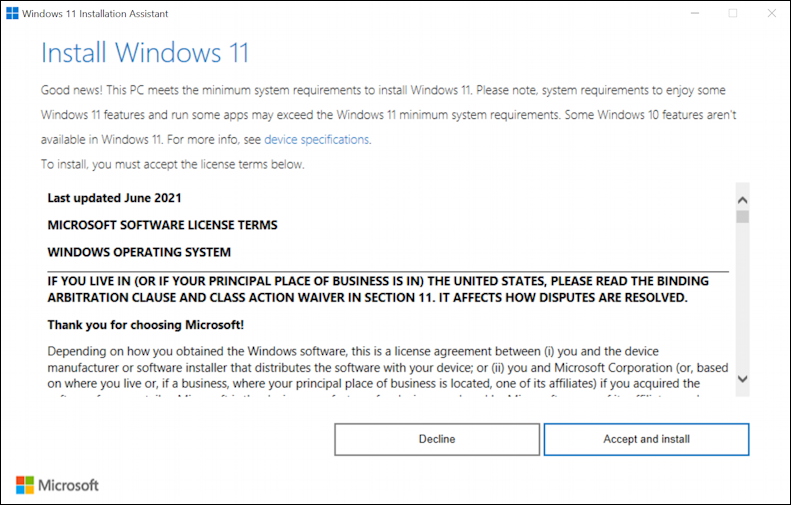This screenshot has height=505, width=791.
Task: Click the disabled maximize window button
Action: tap(732, 13)
